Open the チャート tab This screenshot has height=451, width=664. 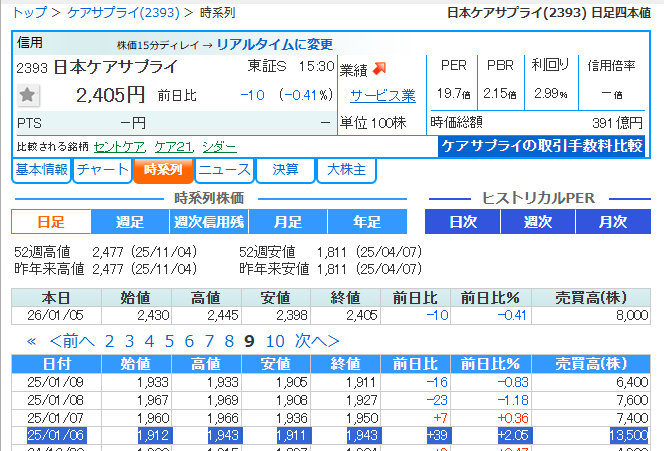(x=102, y=170)
